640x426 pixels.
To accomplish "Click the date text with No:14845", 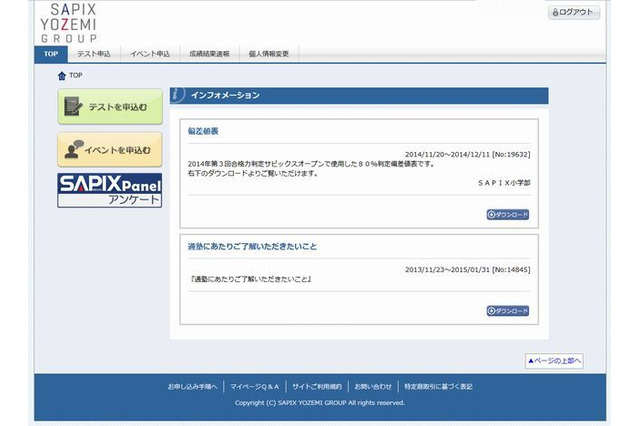I will coord(468,270).
